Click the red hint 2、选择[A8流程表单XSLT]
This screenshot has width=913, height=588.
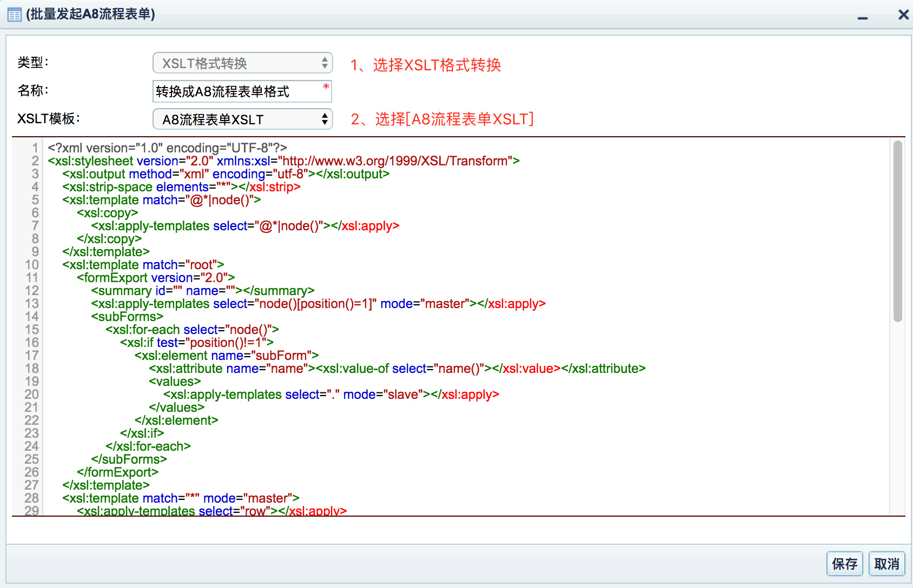pyautogui.click(x=442, y=119)
